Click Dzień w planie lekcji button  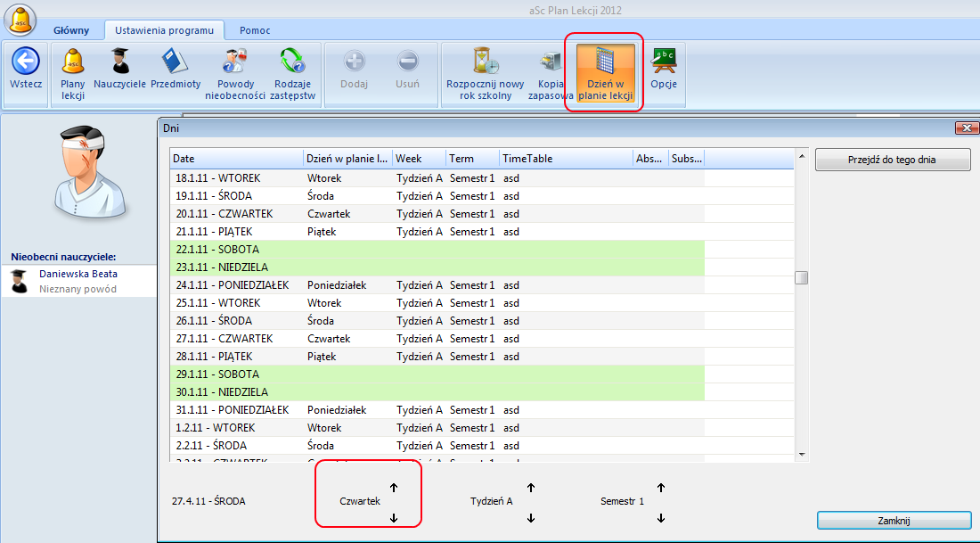(605, 73)
